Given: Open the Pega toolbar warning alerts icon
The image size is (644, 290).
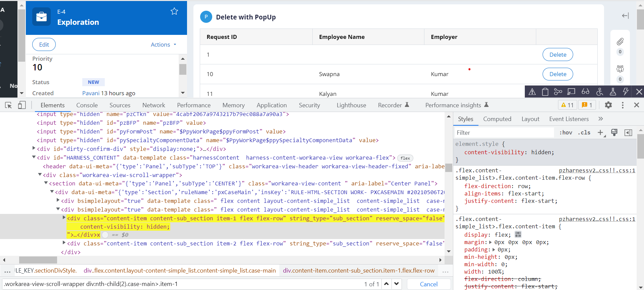Looking at the screenshot, I should point(532,92).
